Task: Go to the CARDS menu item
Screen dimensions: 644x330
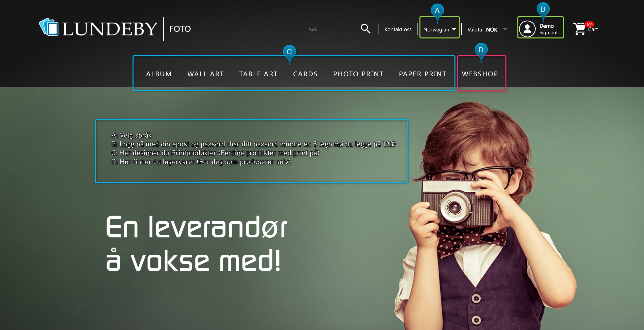Action: tap(305, 74)
